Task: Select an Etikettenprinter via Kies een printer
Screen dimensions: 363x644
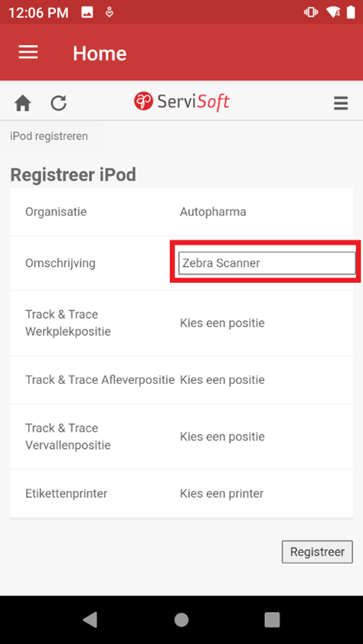Action: pyautogui.click(x=222, y=493)
